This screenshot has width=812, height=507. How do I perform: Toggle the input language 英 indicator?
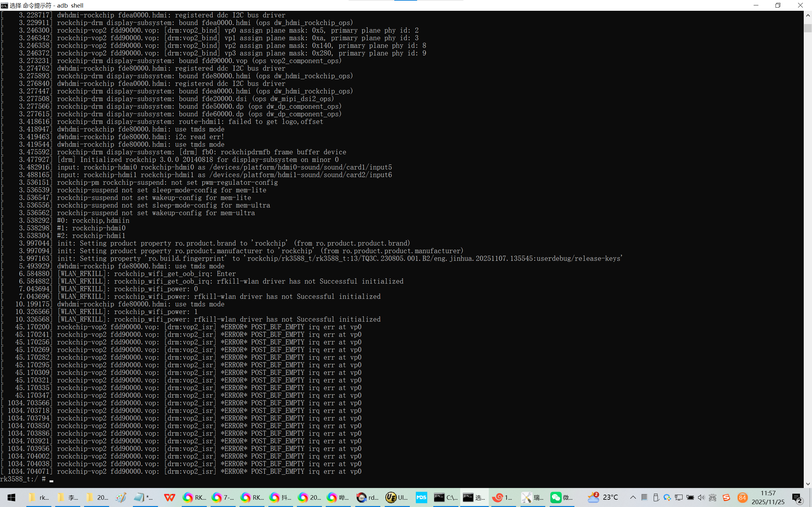pyautogui.click(x=713, y=497)
